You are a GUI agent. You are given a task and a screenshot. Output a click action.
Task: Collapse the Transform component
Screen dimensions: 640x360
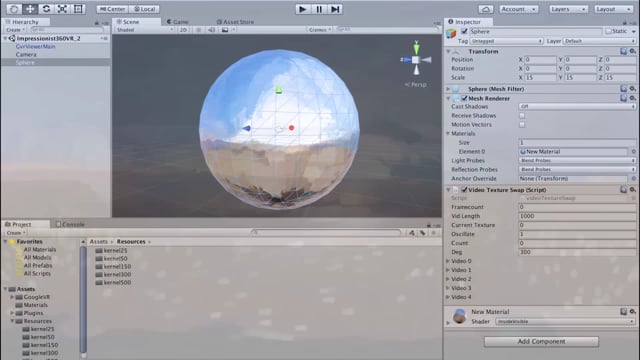pyautogui.click(x=448, y=51)
